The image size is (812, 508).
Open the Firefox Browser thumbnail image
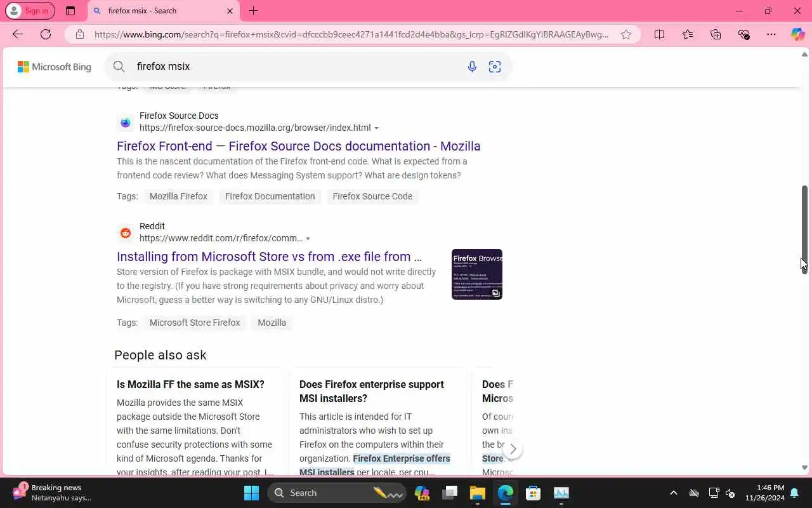tap(477, 274)
